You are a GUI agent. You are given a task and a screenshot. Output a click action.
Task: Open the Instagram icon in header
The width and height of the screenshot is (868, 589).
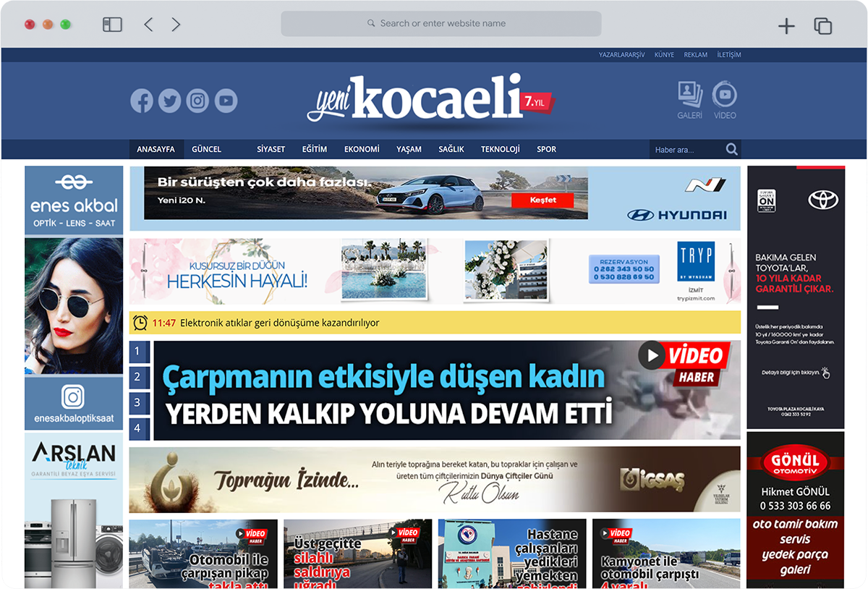click(x=197, y=101)
